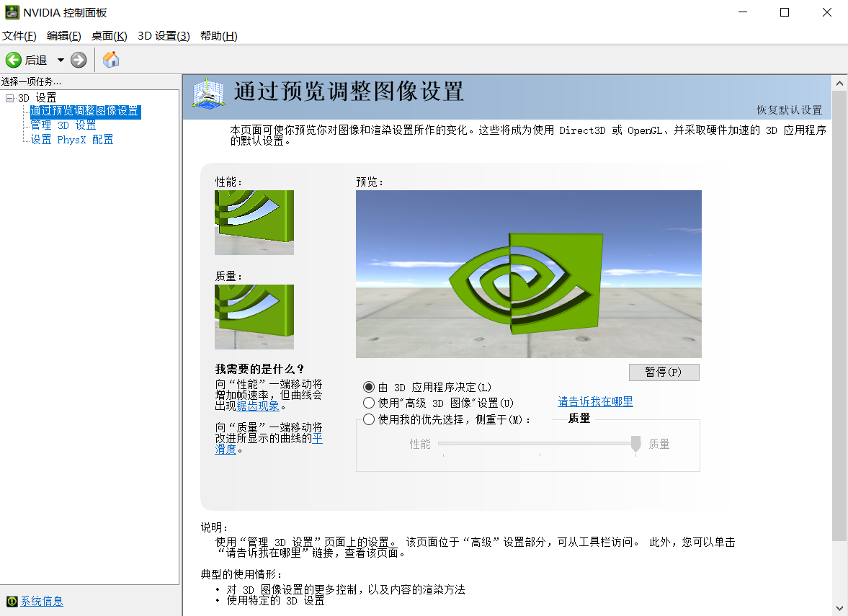Click the vertical scrollbar thumb
The height and width of the screenshot is (616, 848).
pyautogui.click(x=839, y=316)
